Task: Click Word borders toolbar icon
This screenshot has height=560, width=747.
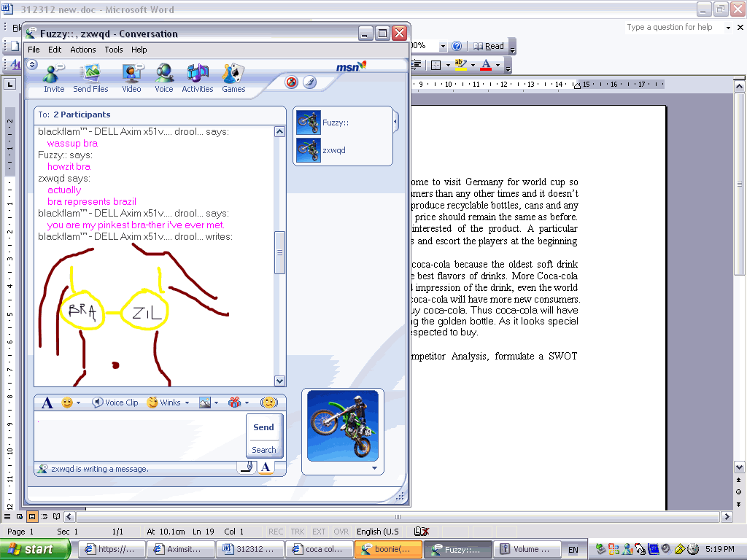Action: (x=436, y=65)
